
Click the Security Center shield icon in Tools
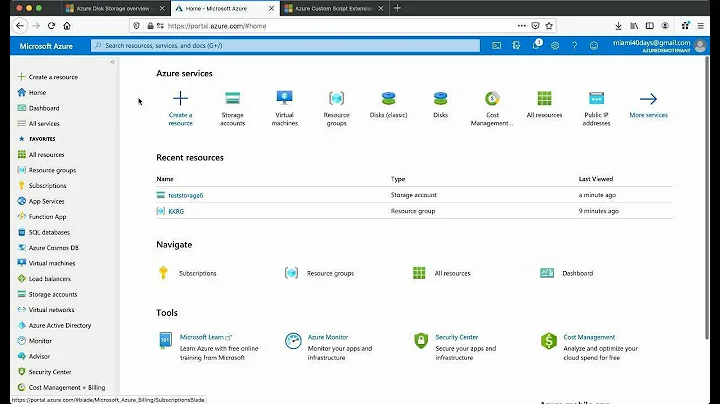421,341
